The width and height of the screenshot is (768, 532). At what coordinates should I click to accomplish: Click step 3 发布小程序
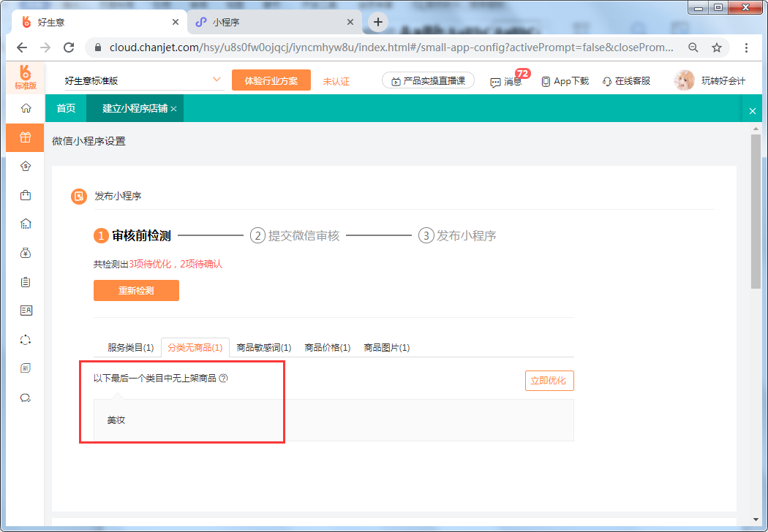[457, 236]
